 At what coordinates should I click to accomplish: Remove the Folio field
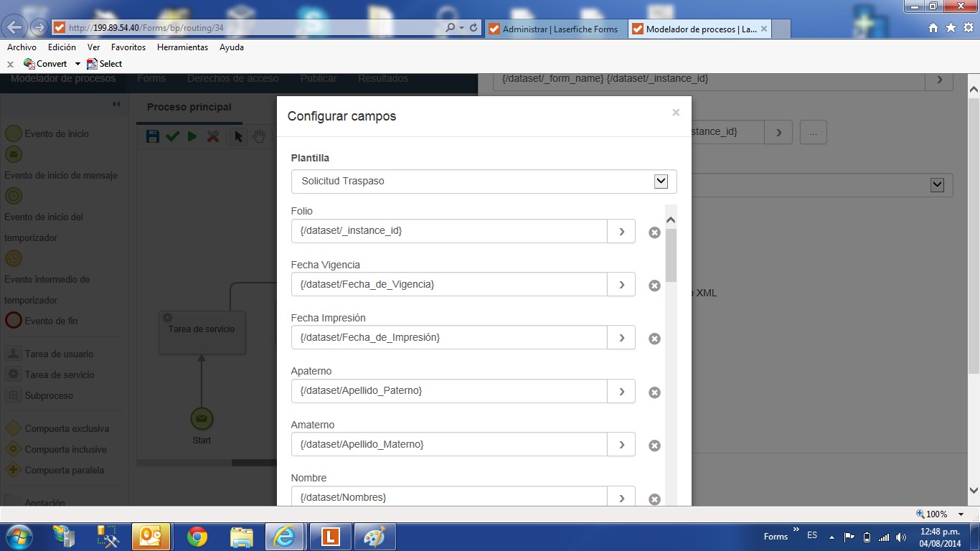[654, 232]
